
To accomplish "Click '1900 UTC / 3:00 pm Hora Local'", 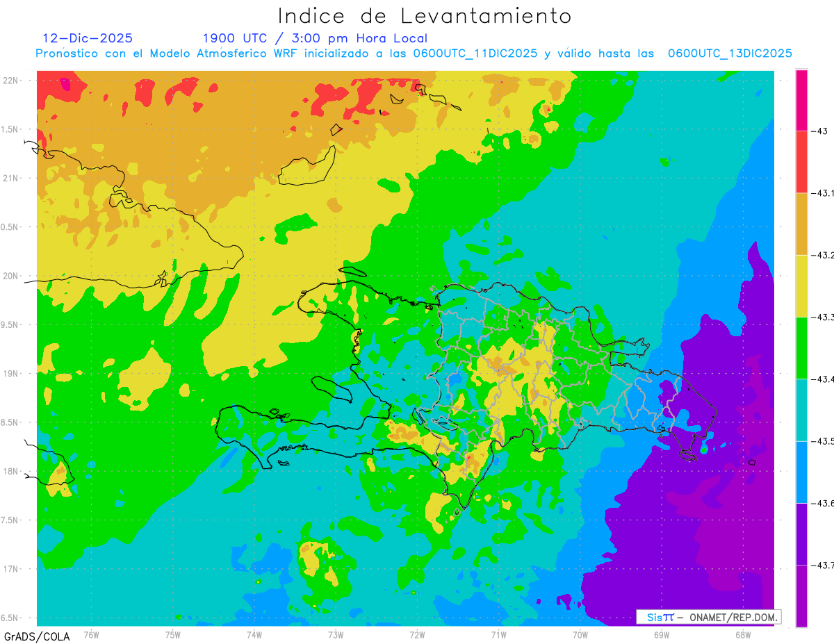I will tap(315, 38).
